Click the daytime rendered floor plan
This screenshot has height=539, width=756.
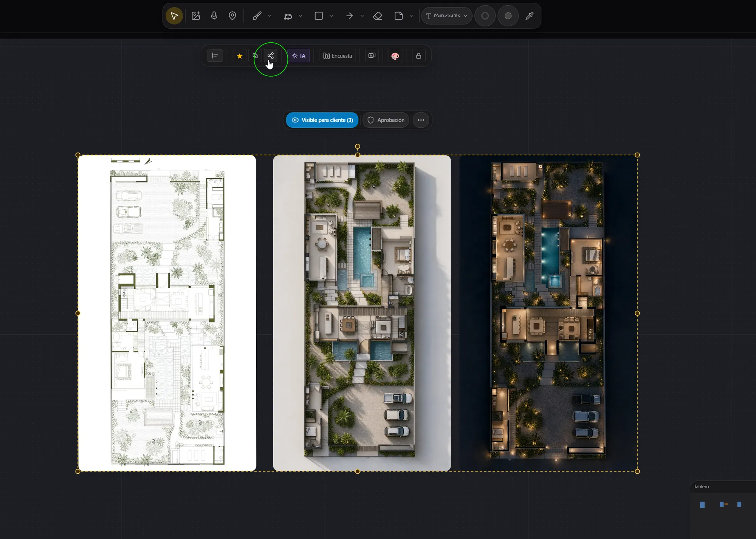pyautogui.click(x=362, y=313)
